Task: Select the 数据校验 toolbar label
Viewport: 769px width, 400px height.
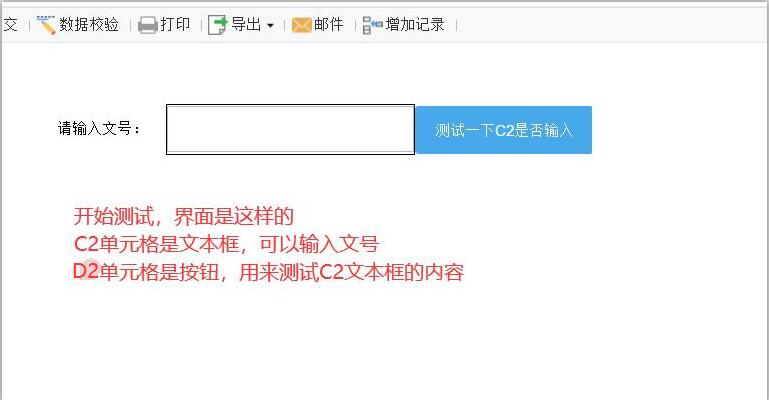Action: pos(89,24)
